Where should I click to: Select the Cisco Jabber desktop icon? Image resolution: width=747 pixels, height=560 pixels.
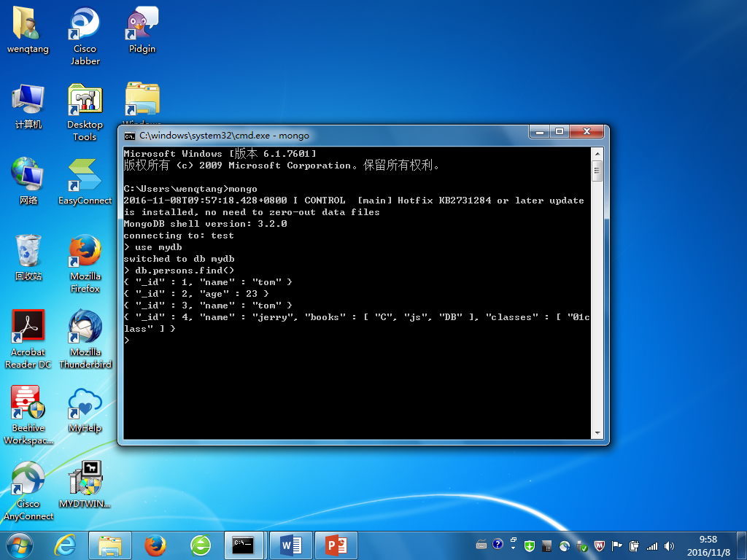(x=85, y=27)
